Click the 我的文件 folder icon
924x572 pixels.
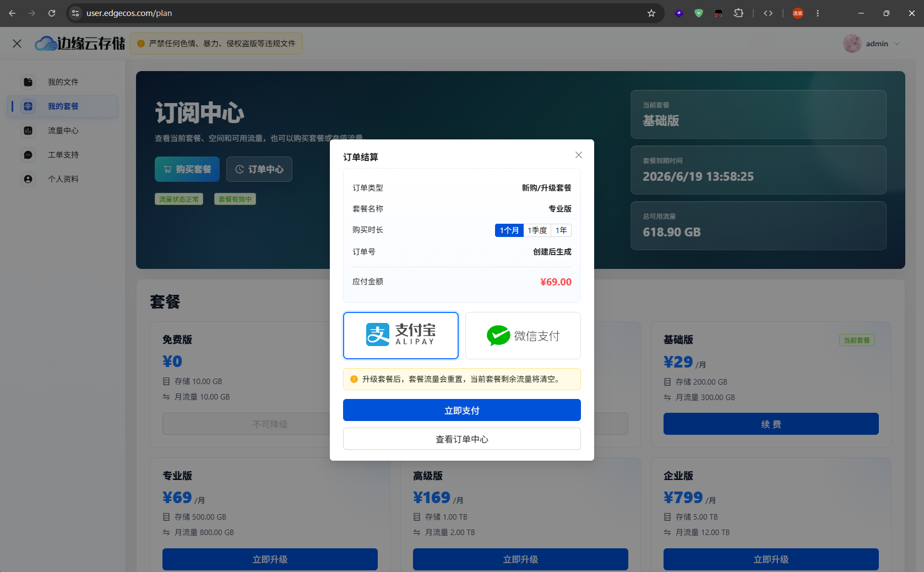point(28,82)
